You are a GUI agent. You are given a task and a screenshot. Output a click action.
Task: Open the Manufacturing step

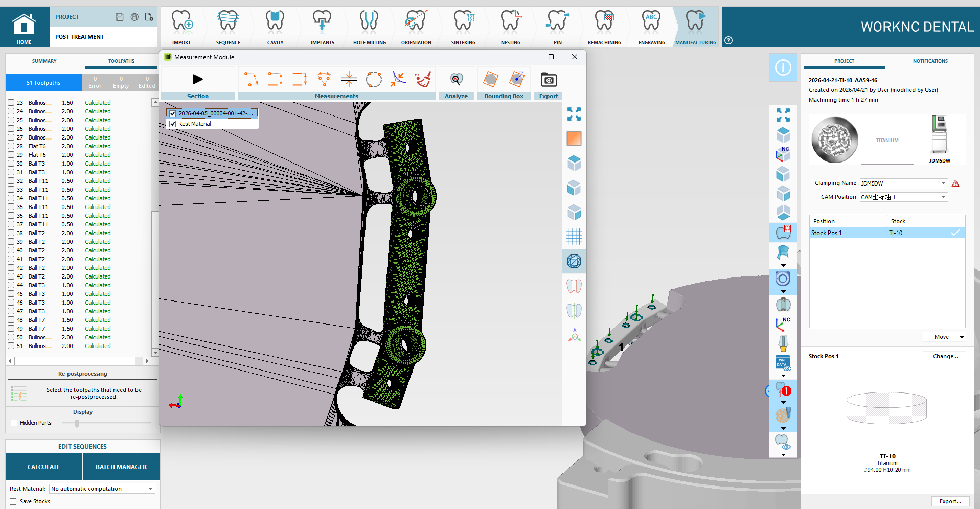[x=695, y=27]
